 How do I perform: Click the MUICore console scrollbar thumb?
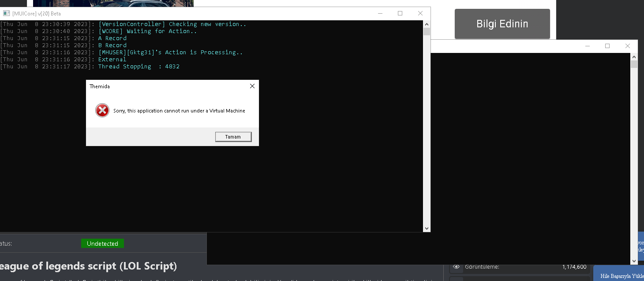pos(427,31)
